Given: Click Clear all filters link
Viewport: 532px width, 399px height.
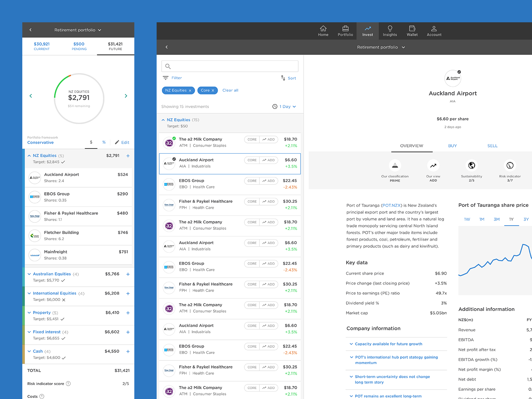Looking at the screenshot, I should pyautogui.click(x=230, y=90).
